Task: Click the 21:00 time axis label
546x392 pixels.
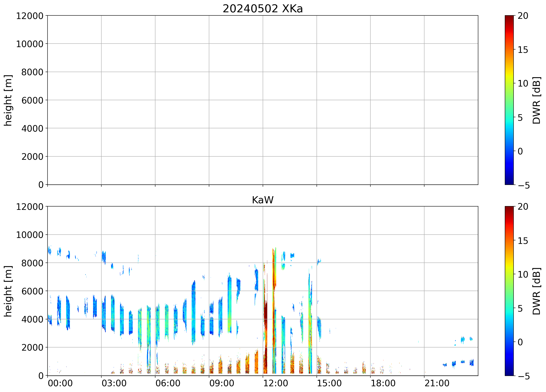Action: 437,383
